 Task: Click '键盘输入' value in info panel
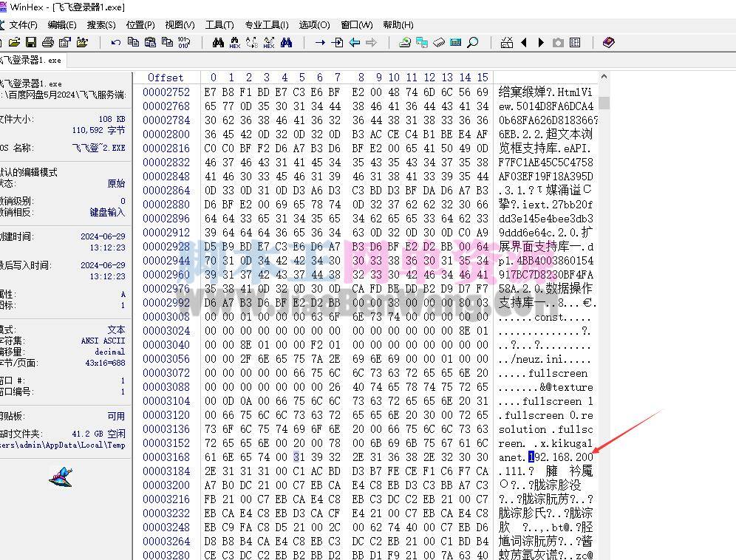pos(107,212)
